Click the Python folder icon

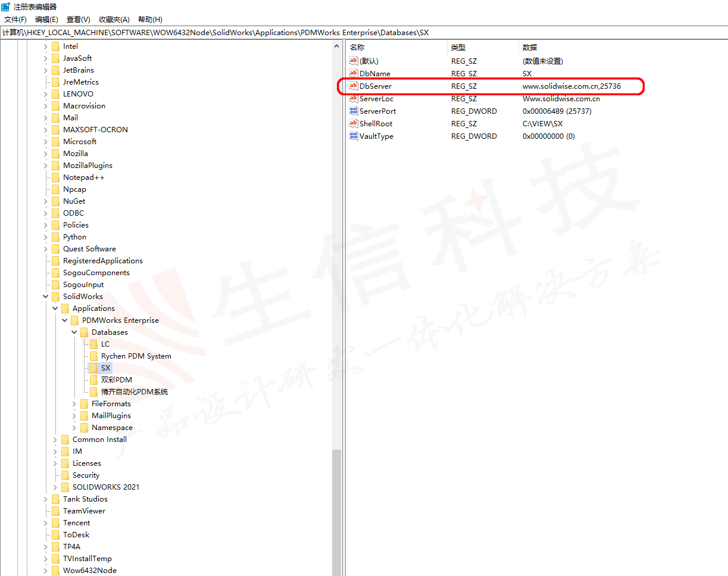(56, 237)
